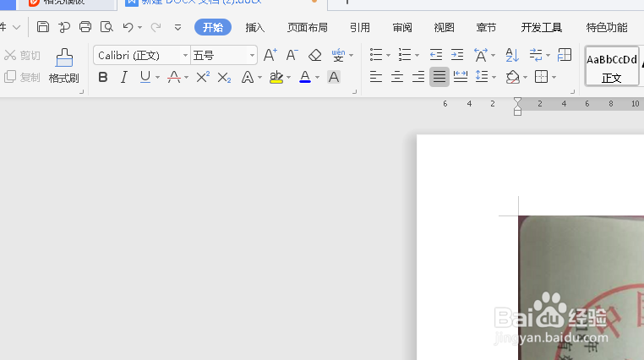Toggle Bold formatting
The height and width of the screenshot is (360, 644).
pos(103,77)
